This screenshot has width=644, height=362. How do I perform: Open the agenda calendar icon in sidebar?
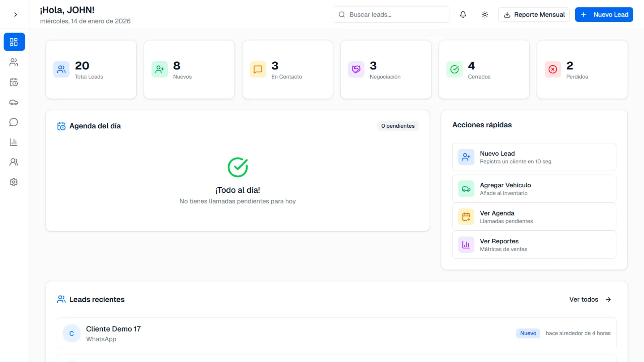(x=14, y=82)
